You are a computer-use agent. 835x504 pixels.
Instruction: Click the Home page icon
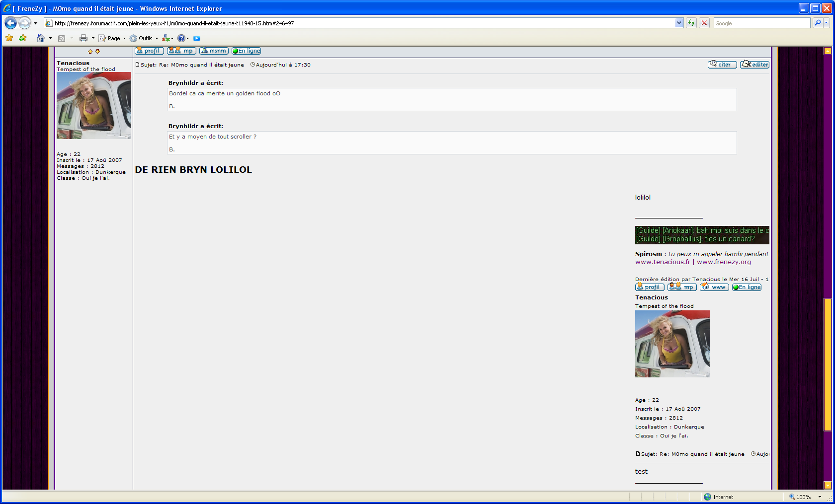[41, 38]
